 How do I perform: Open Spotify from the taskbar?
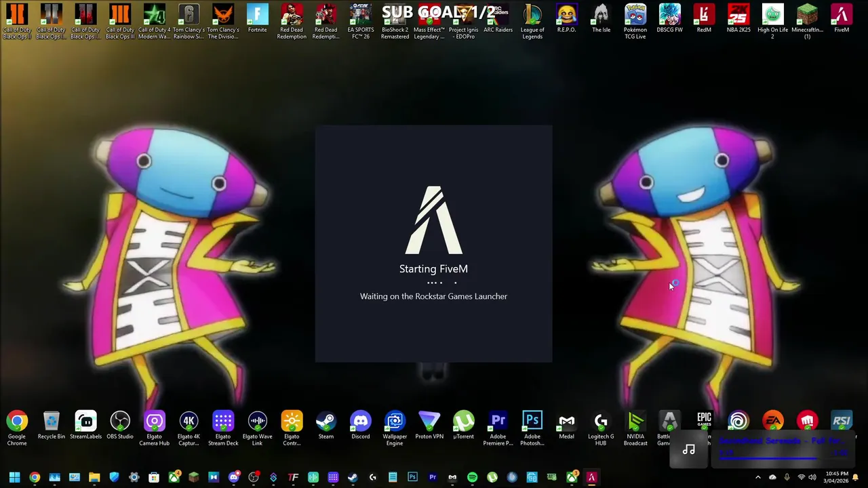pyautogui.click(x=472, y=477)
